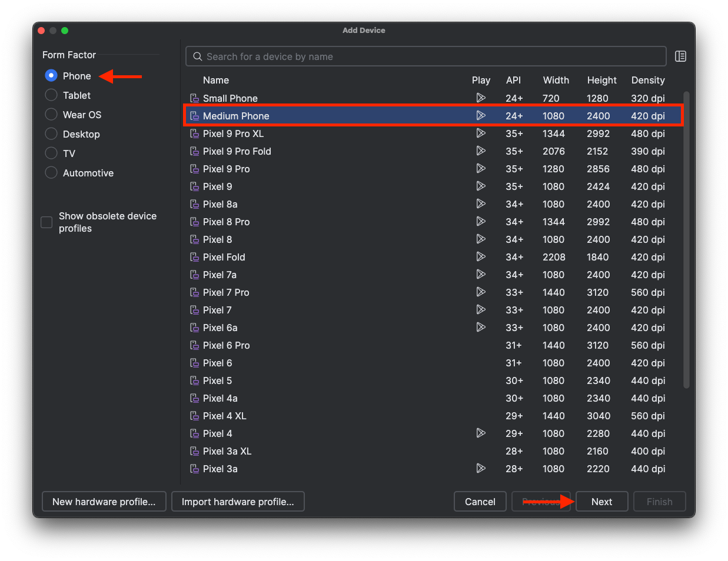Viewport: 728px width, 561px height.
Task: Sort list by the API column header
Action: pos(513,80)
